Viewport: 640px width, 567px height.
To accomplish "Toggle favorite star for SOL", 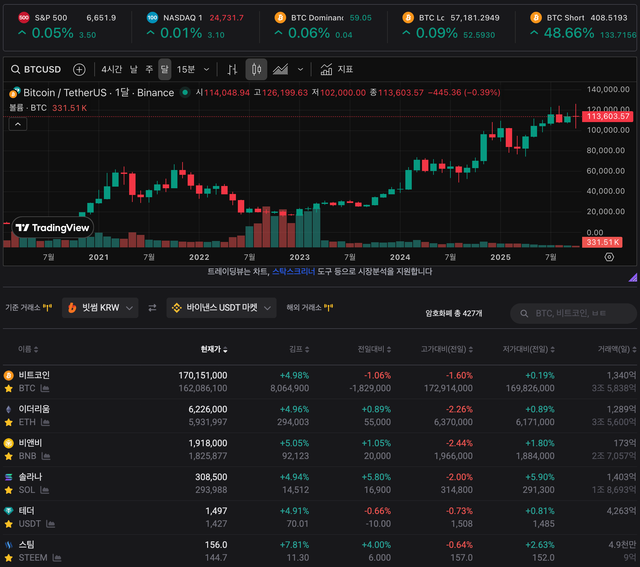I will [9, 490].
